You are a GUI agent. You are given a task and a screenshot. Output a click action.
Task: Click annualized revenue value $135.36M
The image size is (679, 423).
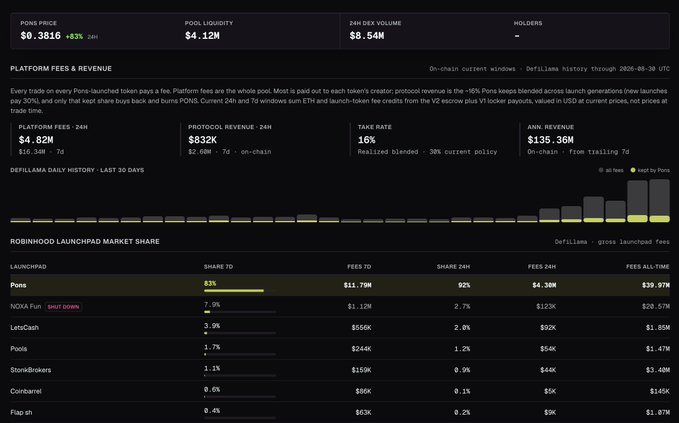(x=550, y=140)
